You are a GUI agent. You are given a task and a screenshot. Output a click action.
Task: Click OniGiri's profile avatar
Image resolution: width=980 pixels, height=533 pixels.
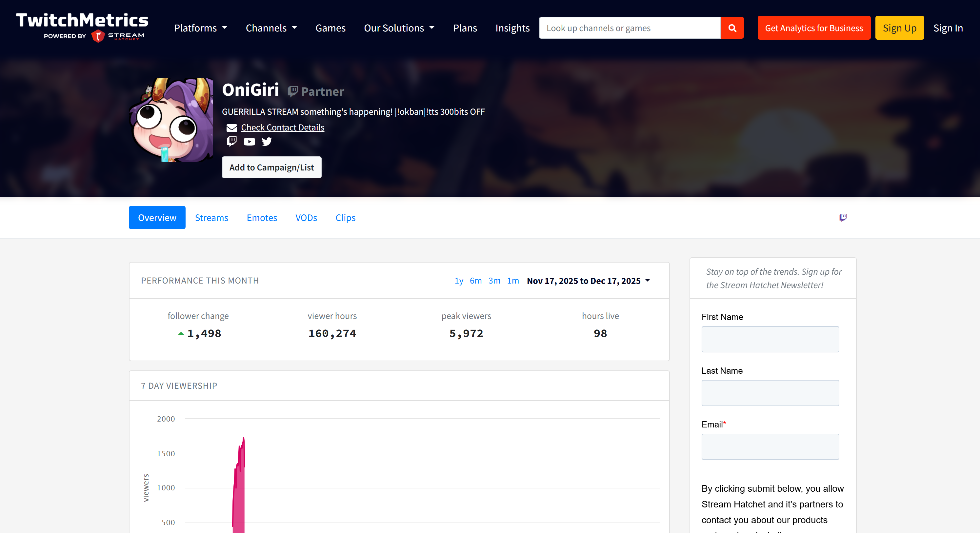tap(172, 120)
